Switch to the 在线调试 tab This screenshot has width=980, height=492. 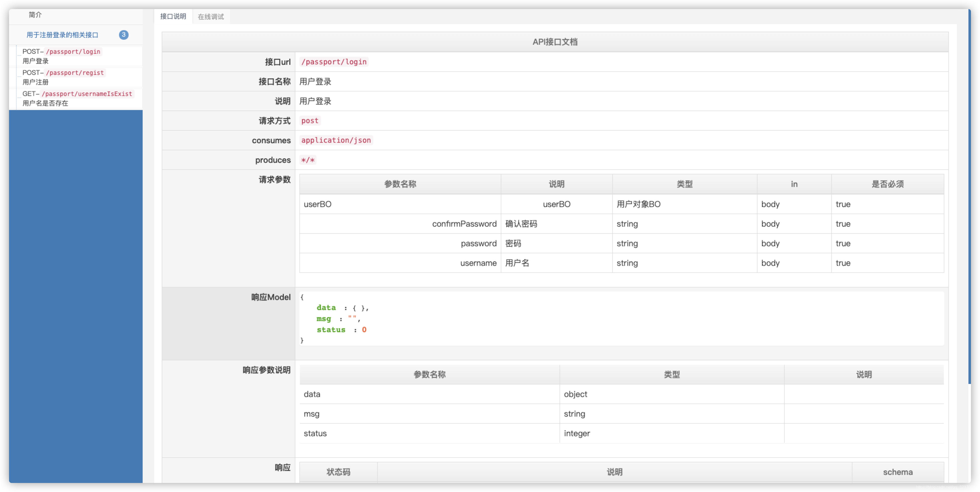(211, 17)
